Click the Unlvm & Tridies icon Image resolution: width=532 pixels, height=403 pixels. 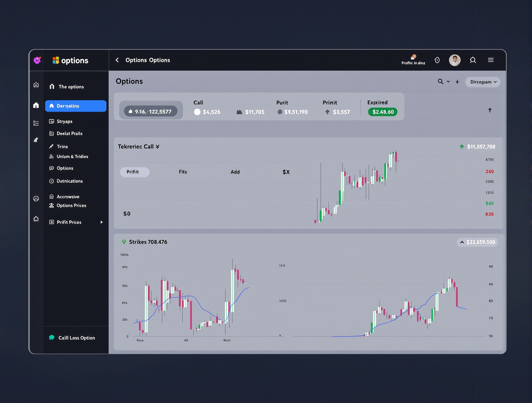pyautogui.click(x=52, y=157)
